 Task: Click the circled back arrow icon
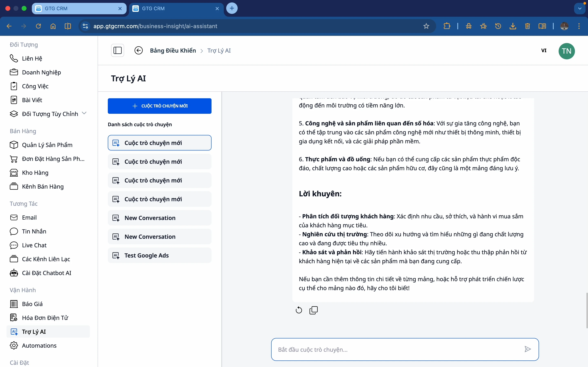click(138, 51)
